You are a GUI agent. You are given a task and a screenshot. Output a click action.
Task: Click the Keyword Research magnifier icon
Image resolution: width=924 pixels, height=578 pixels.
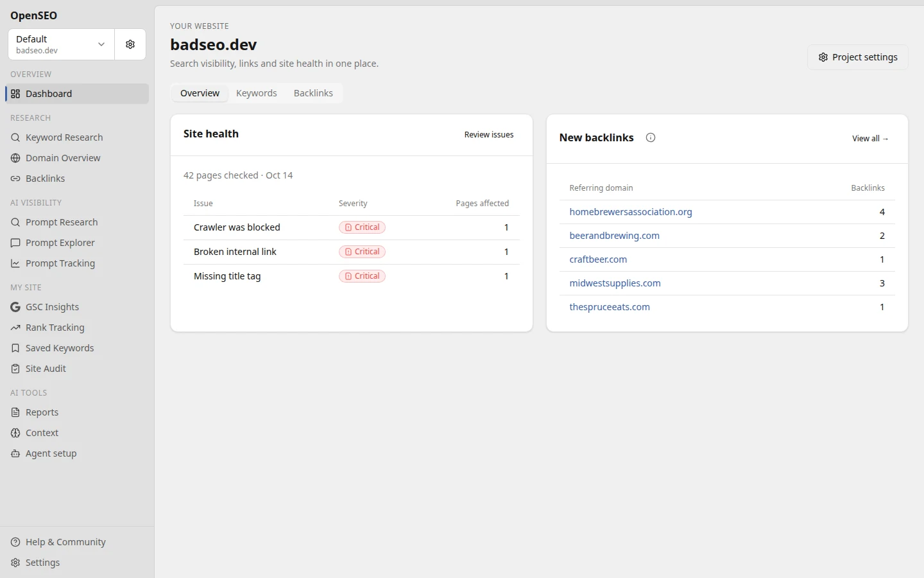[15, 137]
